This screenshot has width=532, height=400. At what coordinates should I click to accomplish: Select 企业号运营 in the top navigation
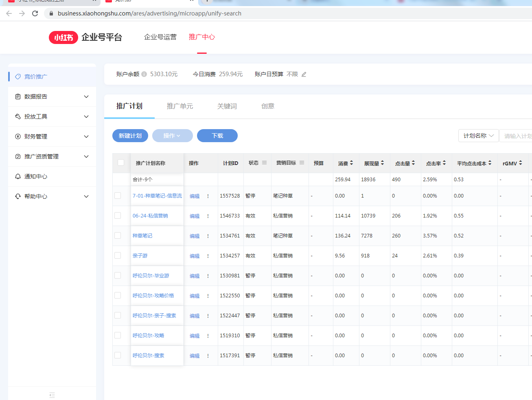(160, 37)
